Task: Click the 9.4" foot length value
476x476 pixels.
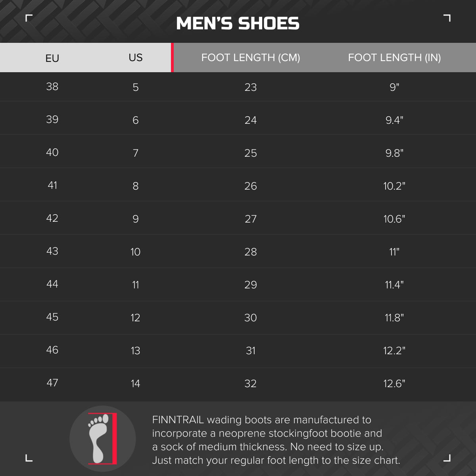Action: (x=394, y=120)
